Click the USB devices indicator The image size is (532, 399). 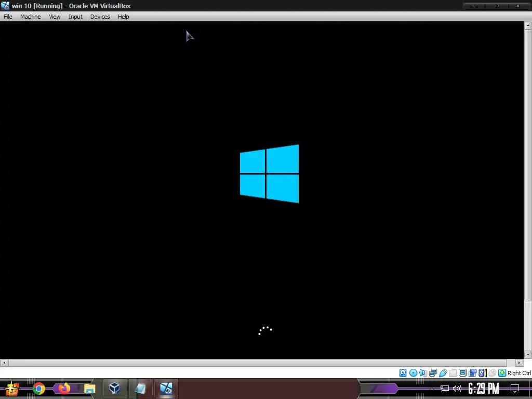pyautogui.click(x=443, y=373)
